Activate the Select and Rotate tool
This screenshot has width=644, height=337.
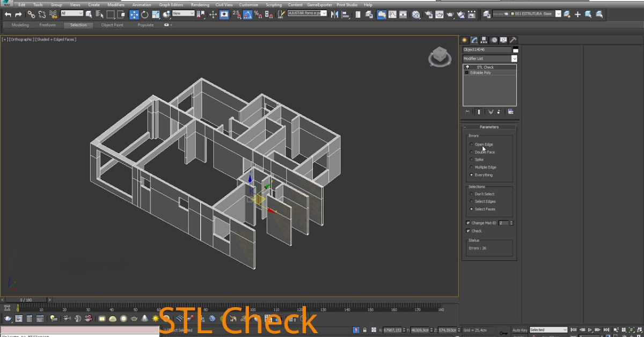click(x=145, y=14)
